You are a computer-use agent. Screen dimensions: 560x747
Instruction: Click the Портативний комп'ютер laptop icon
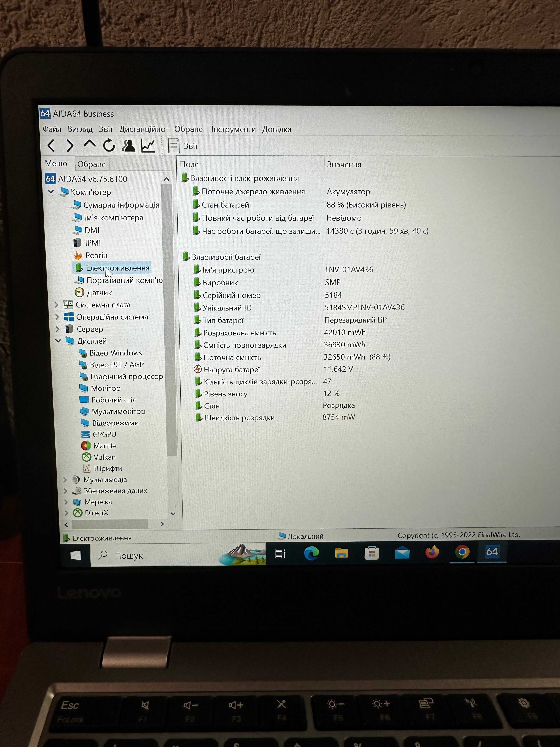point(80,280)
